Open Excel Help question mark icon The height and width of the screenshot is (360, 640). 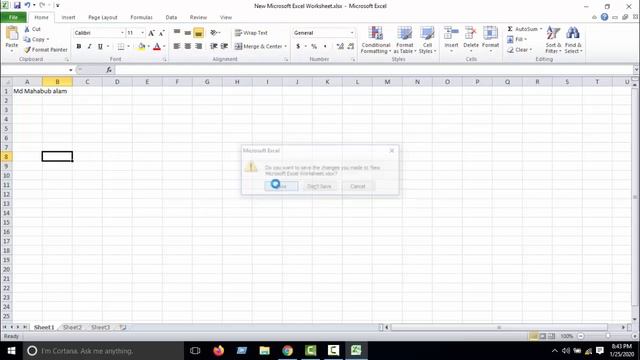coord(604,17)
